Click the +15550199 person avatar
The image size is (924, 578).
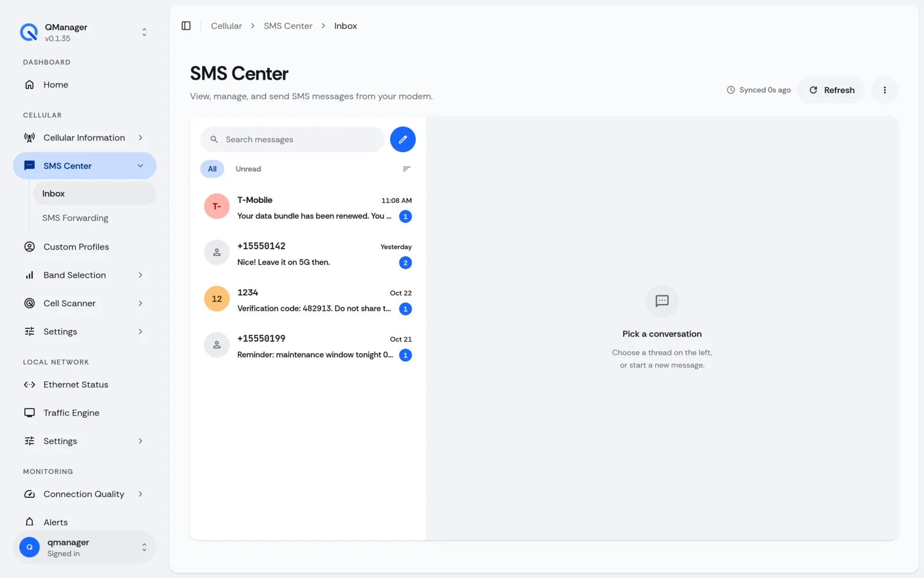[x=217, y=345]
